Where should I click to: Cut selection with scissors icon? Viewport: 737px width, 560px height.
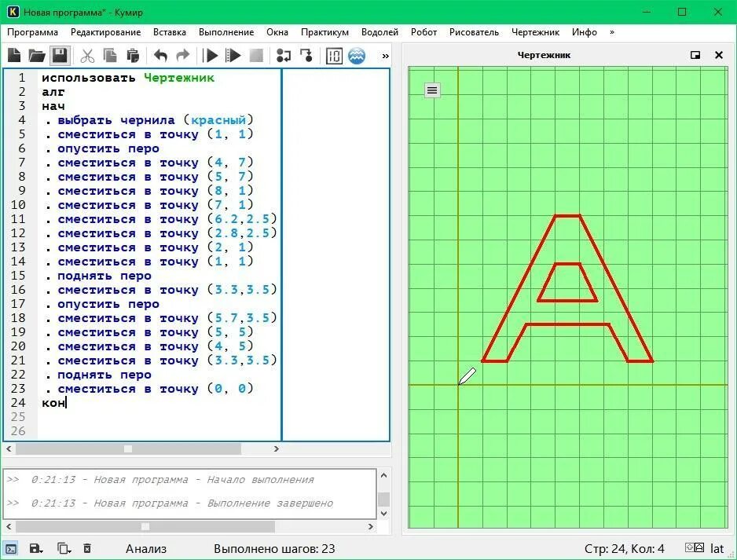click(87, 56)
